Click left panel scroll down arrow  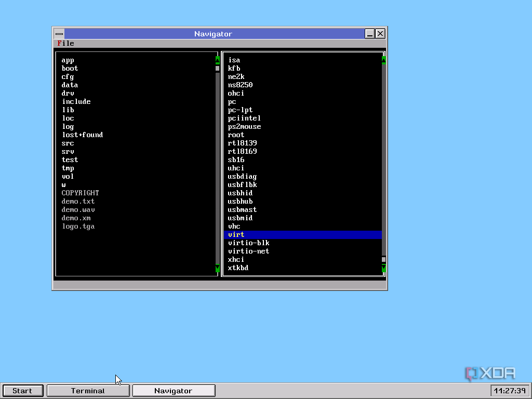pyautogui.click(x=218, y=268)
